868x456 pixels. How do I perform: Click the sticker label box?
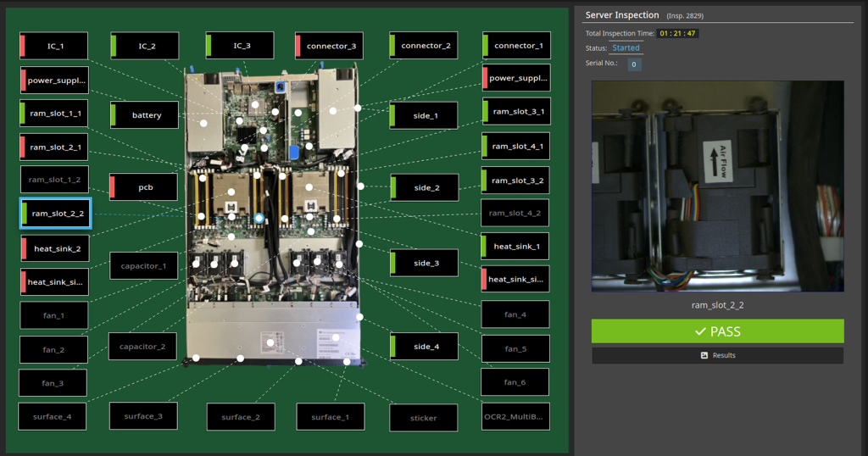423,418
